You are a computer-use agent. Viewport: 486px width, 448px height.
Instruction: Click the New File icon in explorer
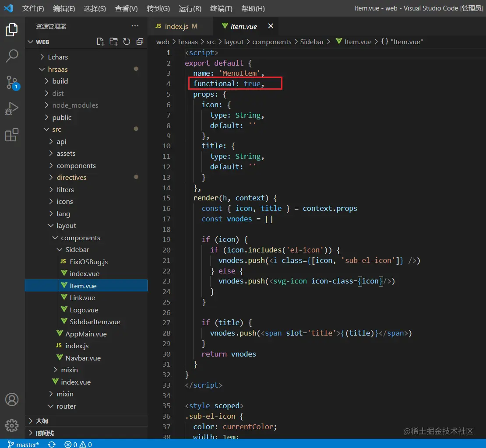(101, 42)
